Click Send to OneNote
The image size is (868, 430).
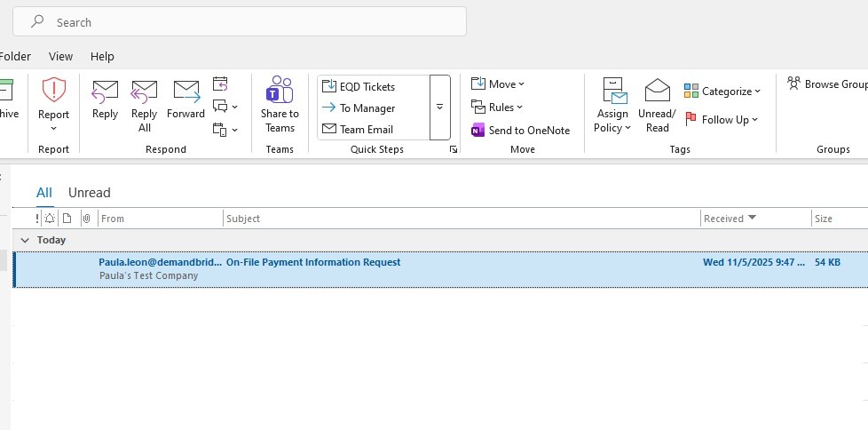pyautogui.click(x=520, y=131)
